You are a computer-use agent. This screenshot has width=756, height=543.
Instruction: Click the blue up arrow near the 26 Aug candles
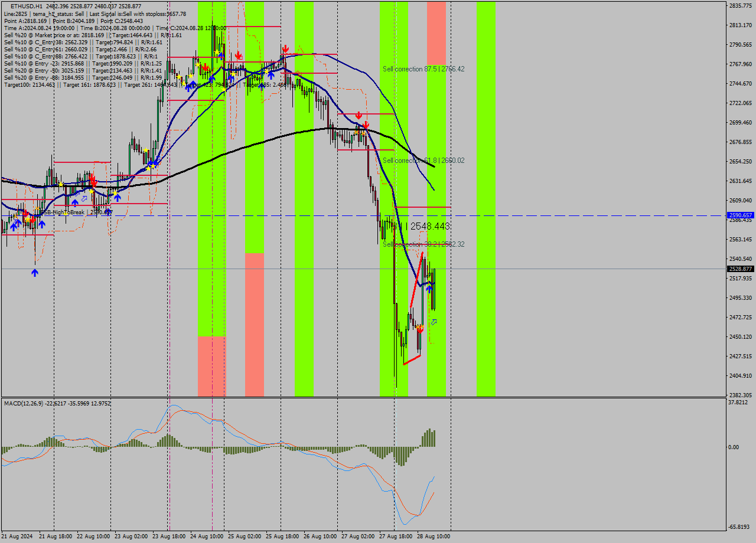point(271,76)
